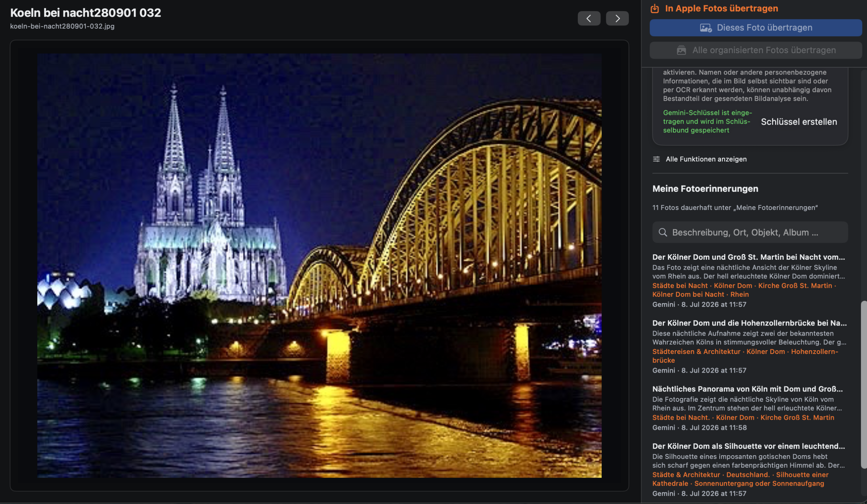Click the green 'Gemini-Schlüssel ist eingetragen' status text
The image size is (867, 504).
click(707, 122)
